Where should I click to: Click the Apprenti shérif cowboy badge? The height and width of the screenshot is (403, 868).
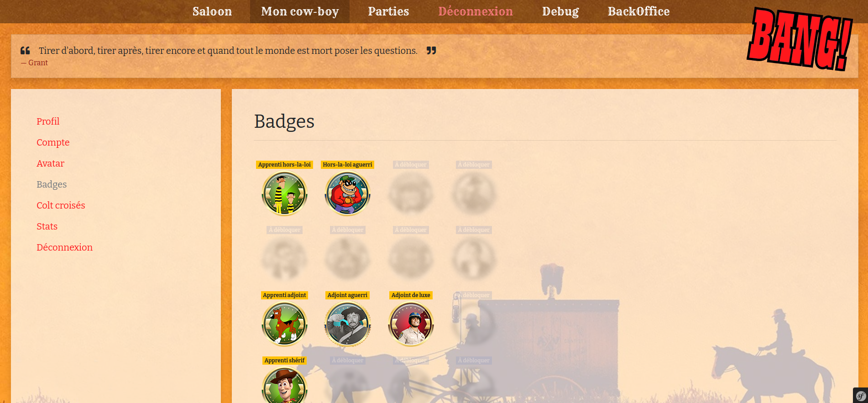[284, 385]
